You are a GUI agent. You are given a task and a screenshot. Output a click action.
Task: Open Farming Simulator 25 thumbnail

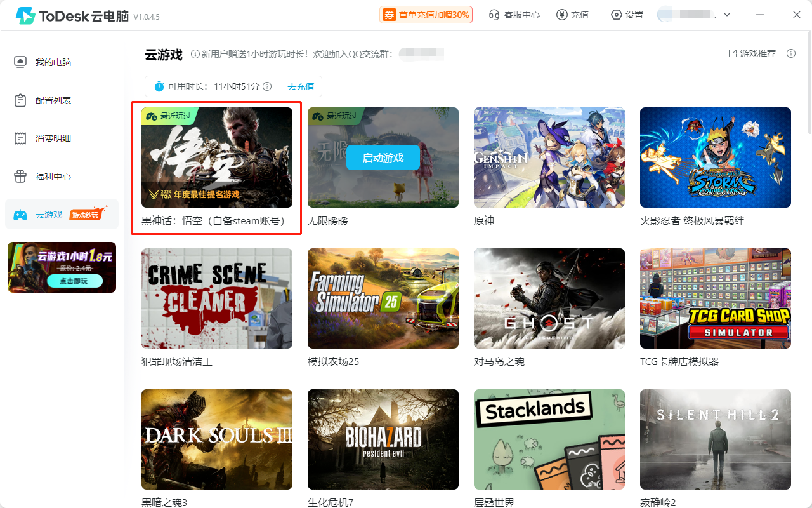click(383, 298)
